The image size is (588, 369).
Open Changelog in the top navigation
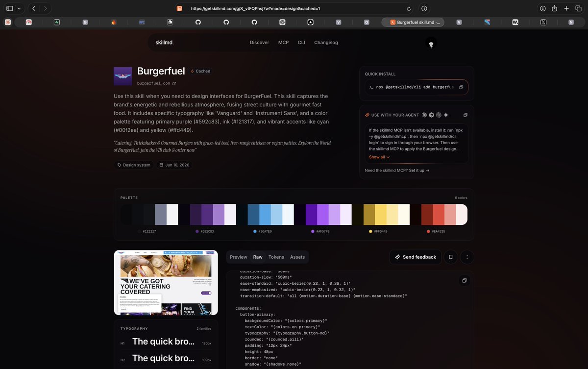click(x=326, y=43)
